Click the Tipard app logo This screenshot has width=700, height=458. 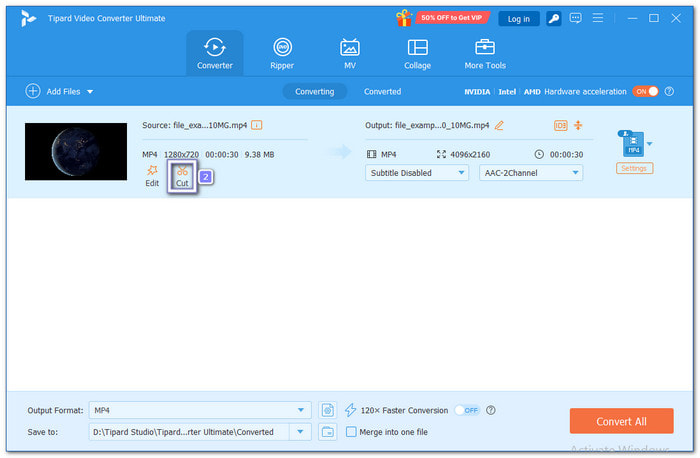tap(28, 18)
